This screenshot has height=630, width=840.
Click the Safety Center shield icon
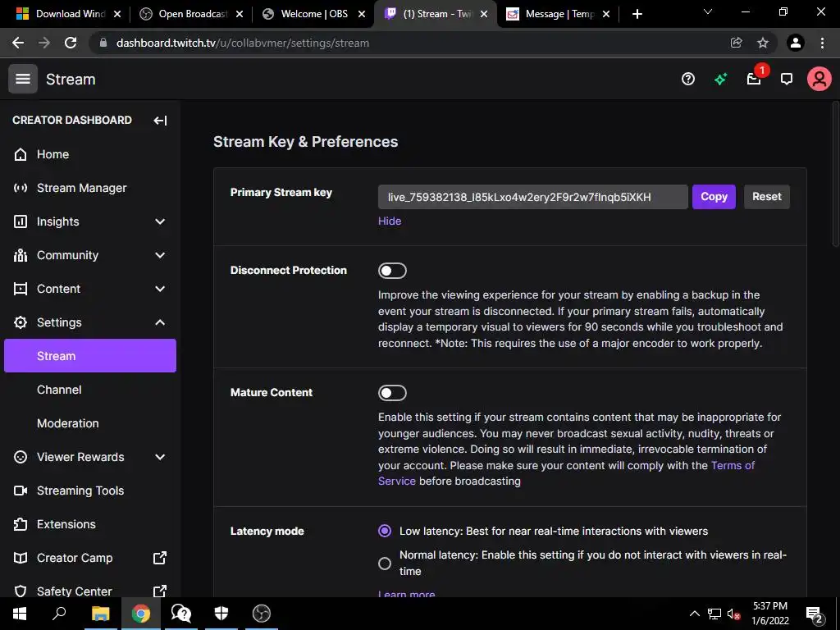click(21, 591)
